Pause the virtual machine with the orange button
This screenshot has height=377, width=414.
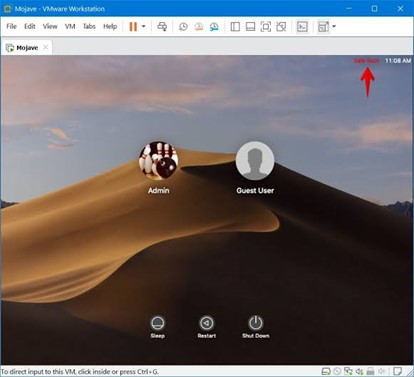[133, 26]
